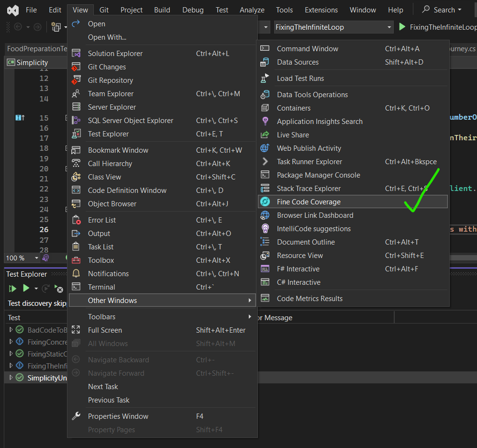The height and width of the screenshot is (448, 477).
Task: Click the SQL Server Object Explorer icon
Action: [x=76, y=120]
